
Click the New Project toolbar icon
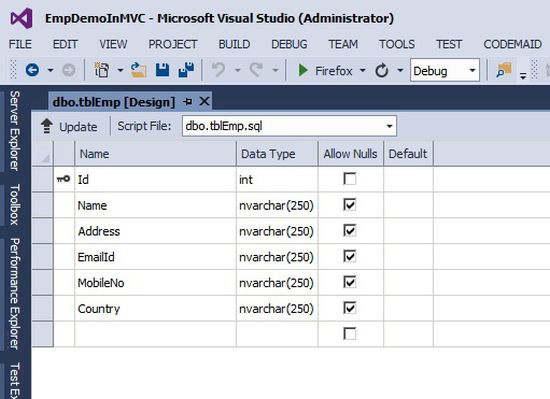102,70
